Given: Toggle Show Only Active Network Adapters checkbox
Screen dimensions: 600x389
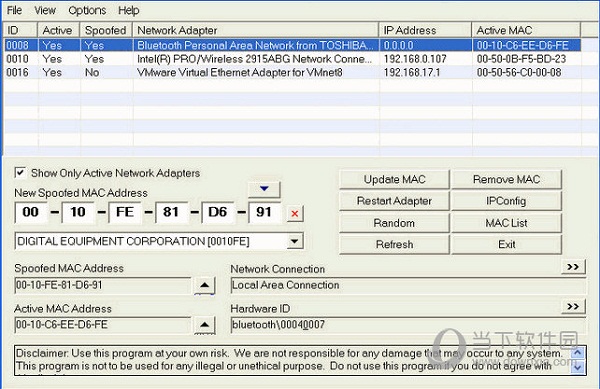Looking at the screenshot, I should click(20, 173).
